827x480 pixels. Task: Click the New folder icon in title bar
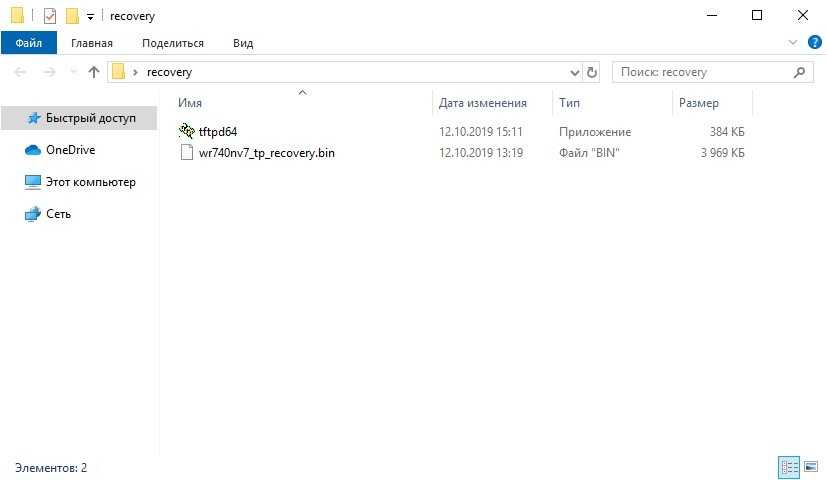[x=72, y=16]
